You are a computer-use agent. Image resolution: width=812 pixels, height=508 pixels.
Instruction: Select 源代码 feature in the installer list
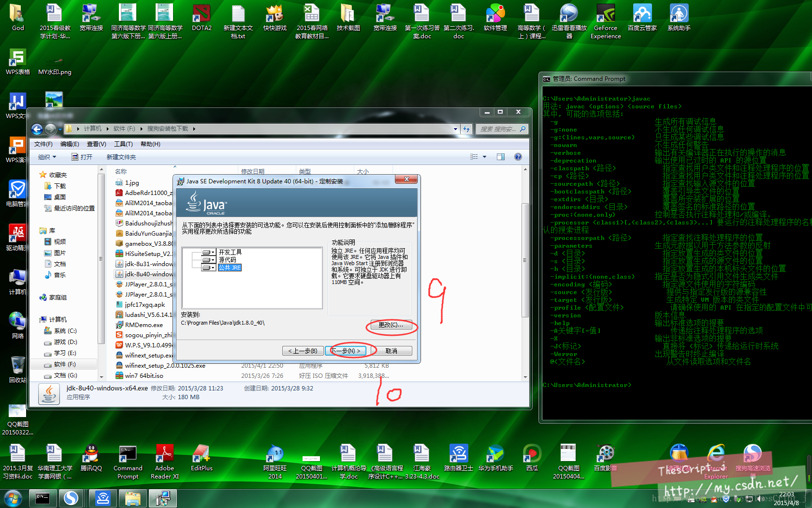tap(227, 260)
